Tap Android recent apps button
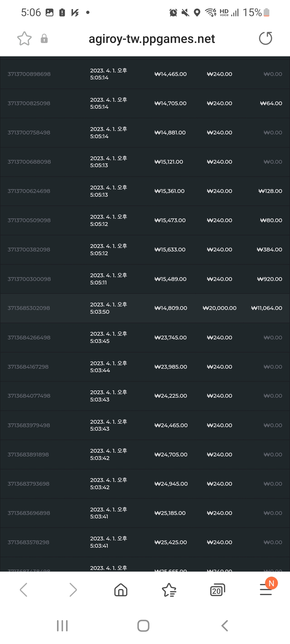The width and height of the screenshot is (290, 644). coord(62,626)
